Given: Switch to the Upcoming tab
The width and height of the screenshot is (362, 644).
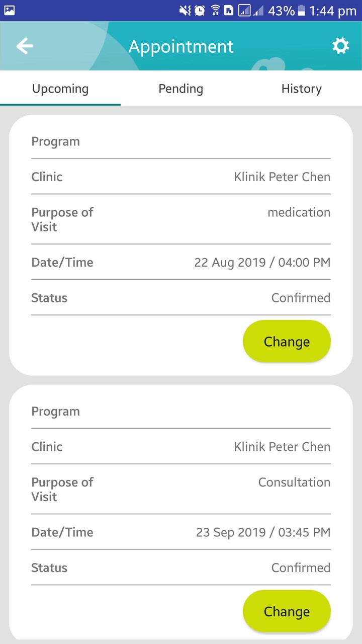Looking at the screenshot, I should pos(60,89).
